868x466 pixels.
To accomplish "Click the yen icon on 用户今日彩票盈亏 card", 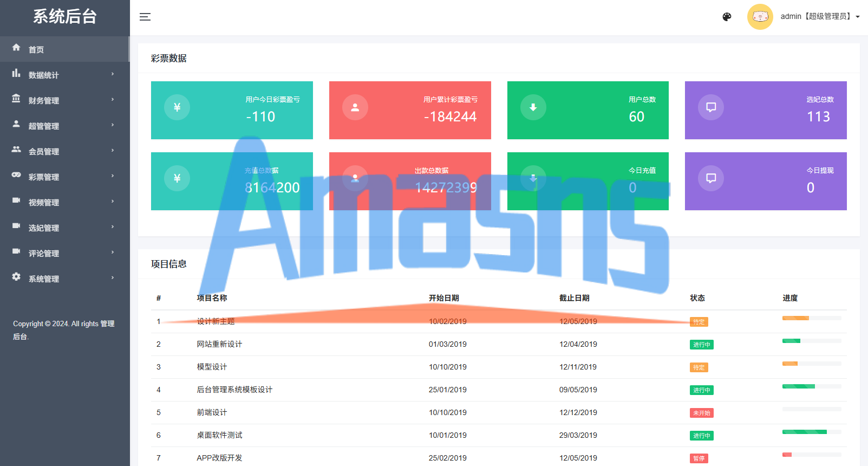I will (177, 107).
